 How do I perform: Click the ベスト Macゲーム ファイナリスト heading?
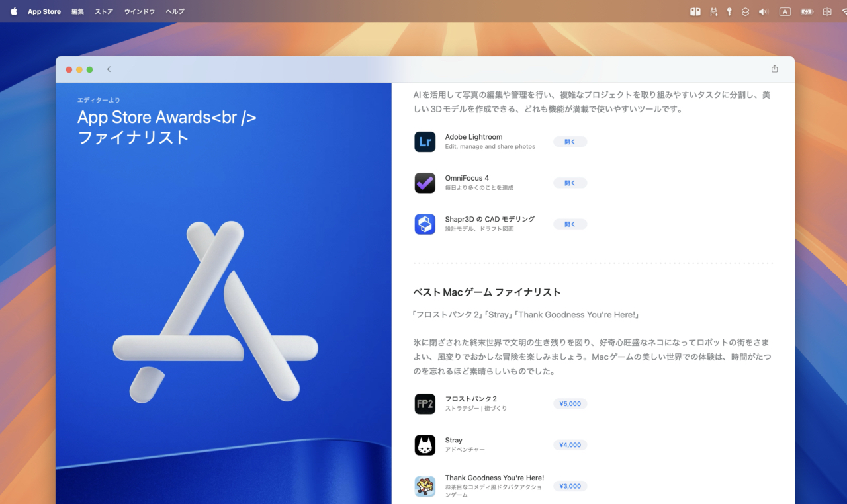(x=487, y=292)
